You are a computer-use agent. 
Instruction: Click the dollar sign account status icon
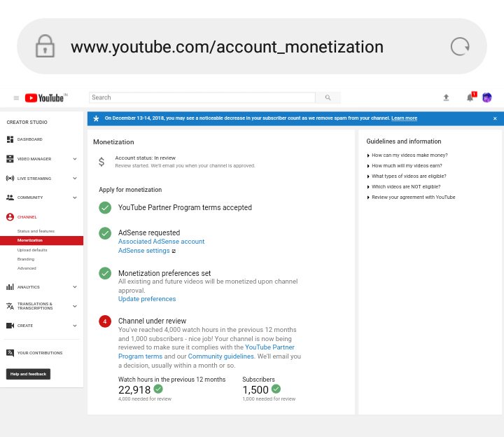(101, 162)
